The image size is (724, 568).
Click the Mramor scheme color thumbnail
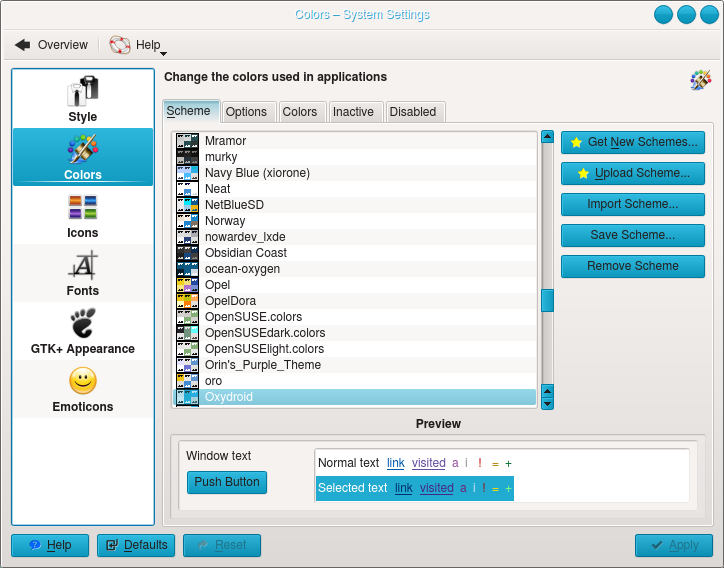pos(187,141)
